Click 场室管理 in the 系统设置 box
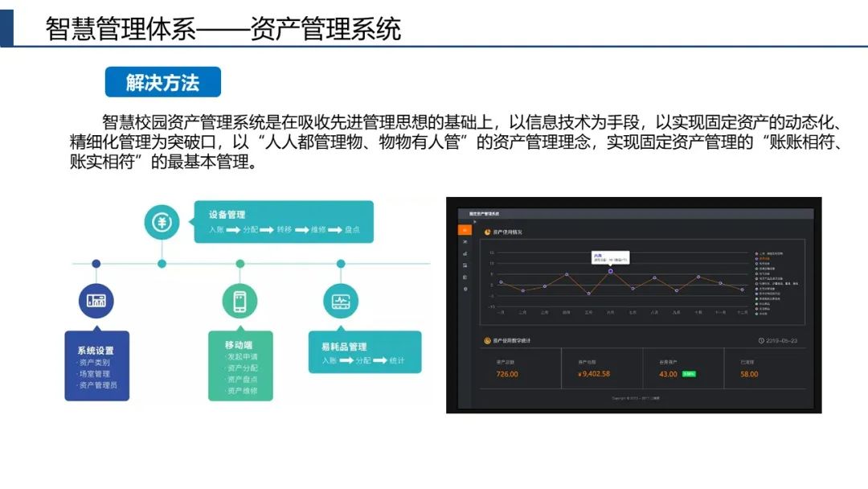 [x=93, y=374]
